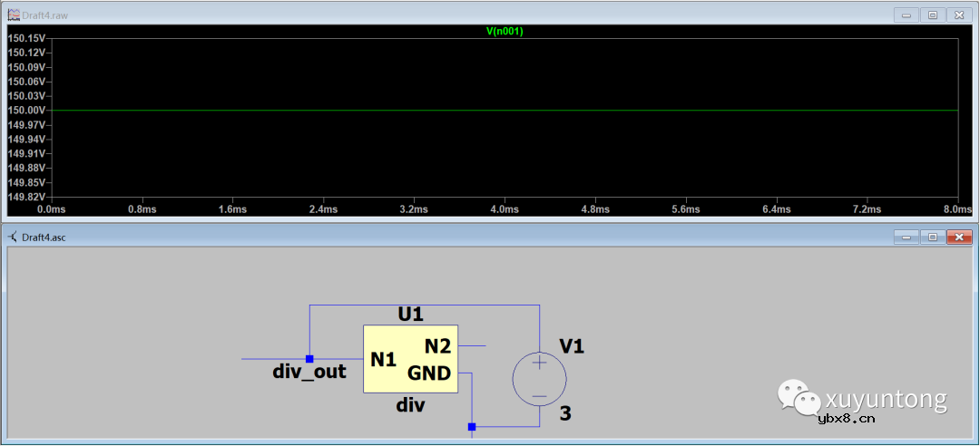Click the GND pin on U1
This screenshot has width=980, height=446.
(429, 373)
